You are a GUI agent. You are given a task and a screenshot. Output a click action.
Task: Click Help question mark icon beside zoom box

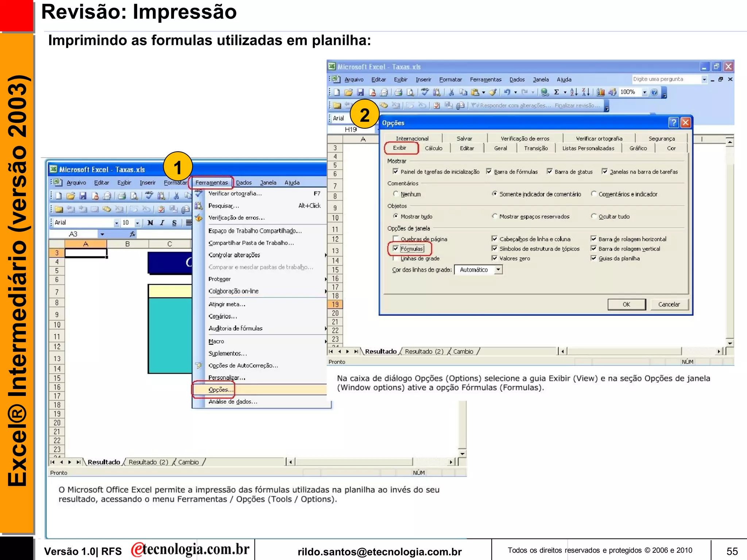(x=654, y=92)
